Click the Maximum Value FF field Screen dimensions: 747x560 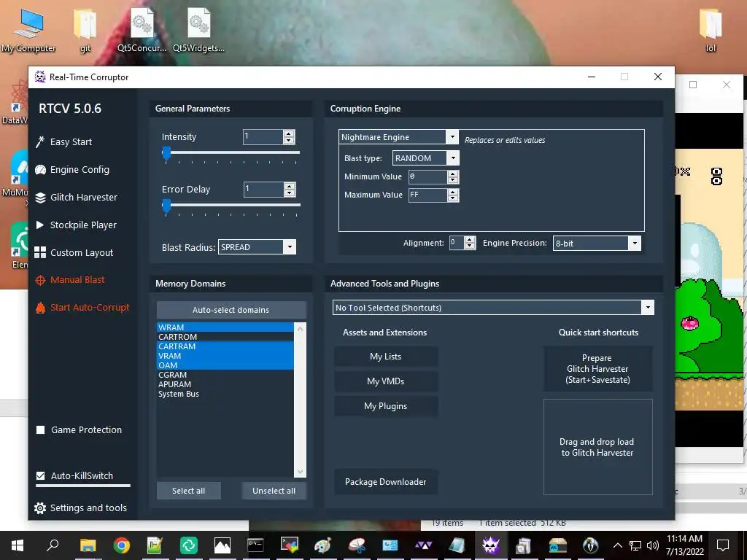point(427,195)
